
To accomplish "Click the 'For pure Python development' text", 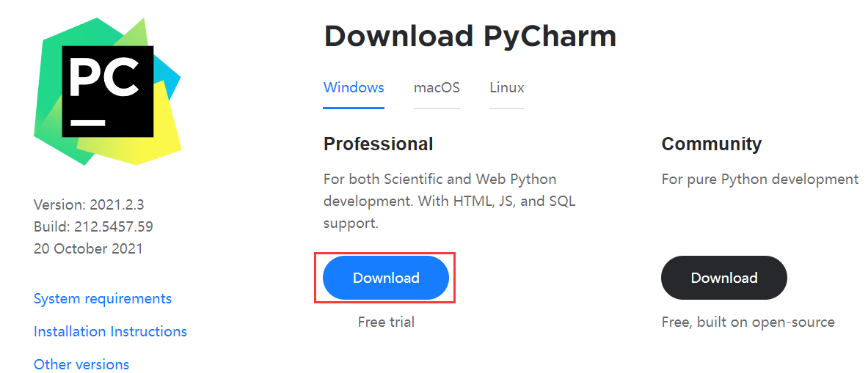I will click(759, 179).
